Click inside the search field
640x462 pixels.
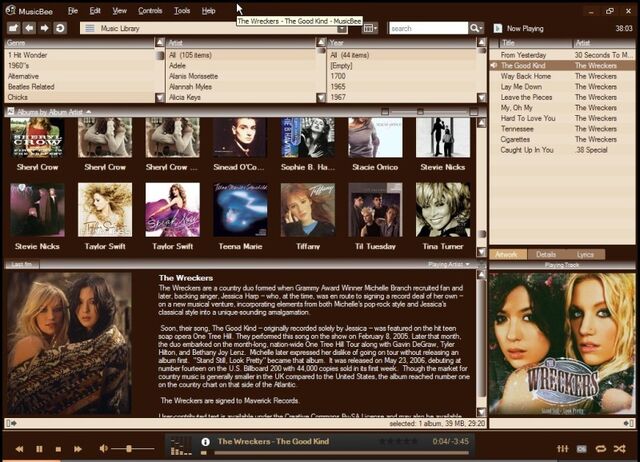pyautogui.click(x=428, y=28)
